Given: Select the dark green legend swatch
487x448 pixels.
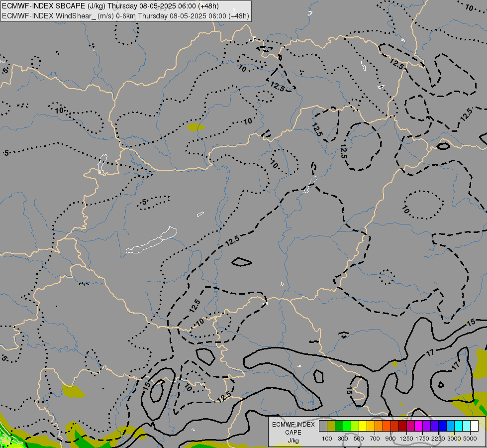Looking at the screenshot, I should click(339, 426).
